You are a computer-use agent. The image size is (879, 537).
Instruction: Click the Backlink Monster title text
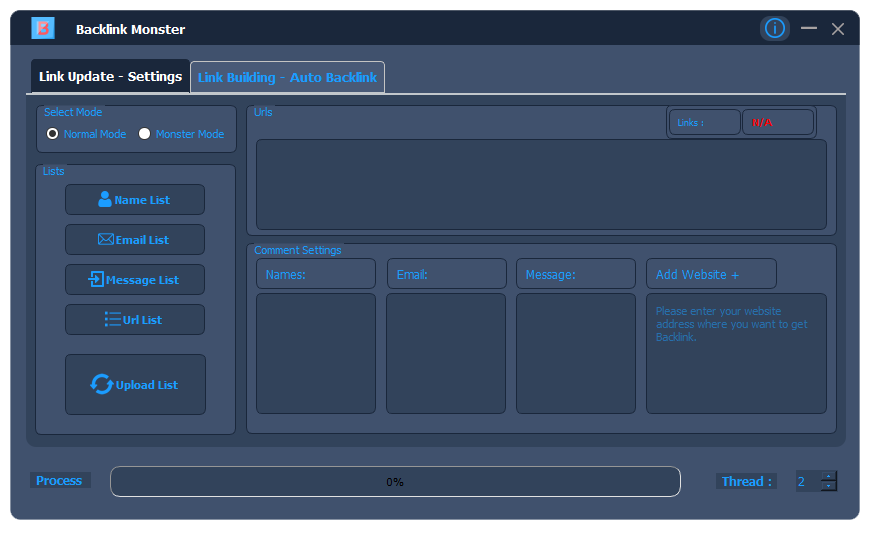coord(131,29)
